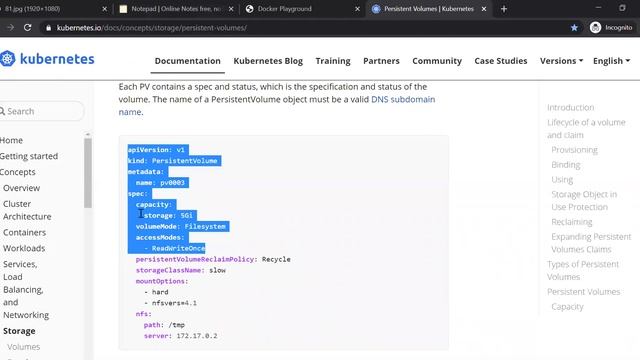The image size is (640, 360).
Task: Click the path: /tmp line
Action: click(x=164, y=325)
